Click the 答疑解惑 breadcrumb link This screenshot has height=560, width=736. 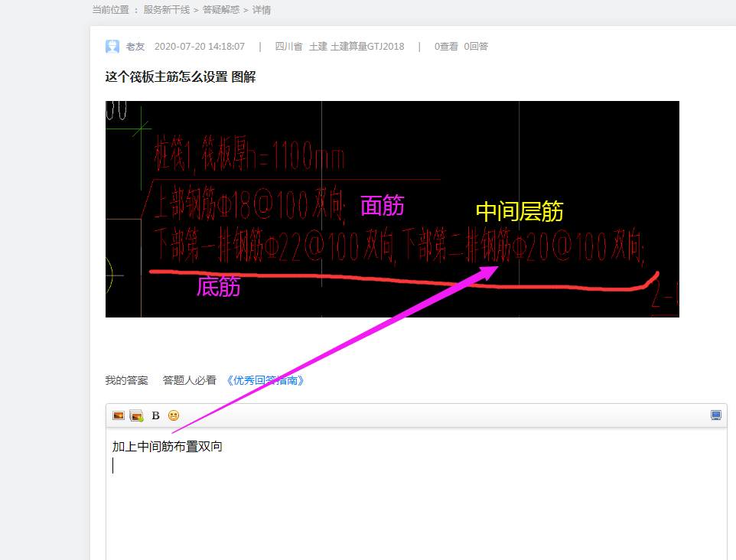[221, 10]
